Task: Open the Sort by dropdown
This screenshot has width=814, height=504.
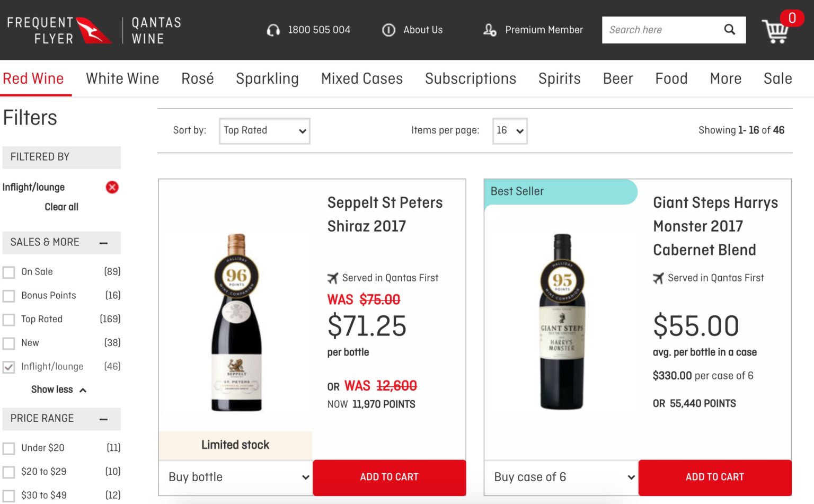Action: pyautogui.click(x=264, y=130)
